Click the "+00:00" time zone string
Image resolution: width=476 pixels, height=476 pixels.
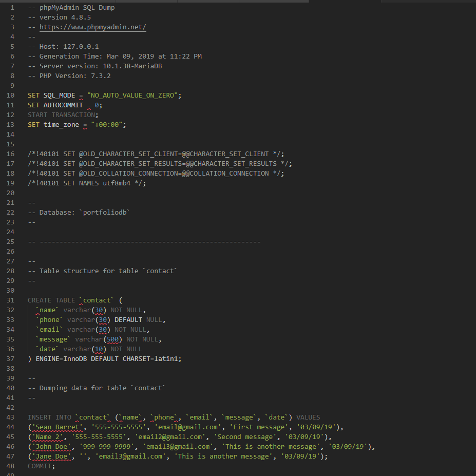point(106,124)
